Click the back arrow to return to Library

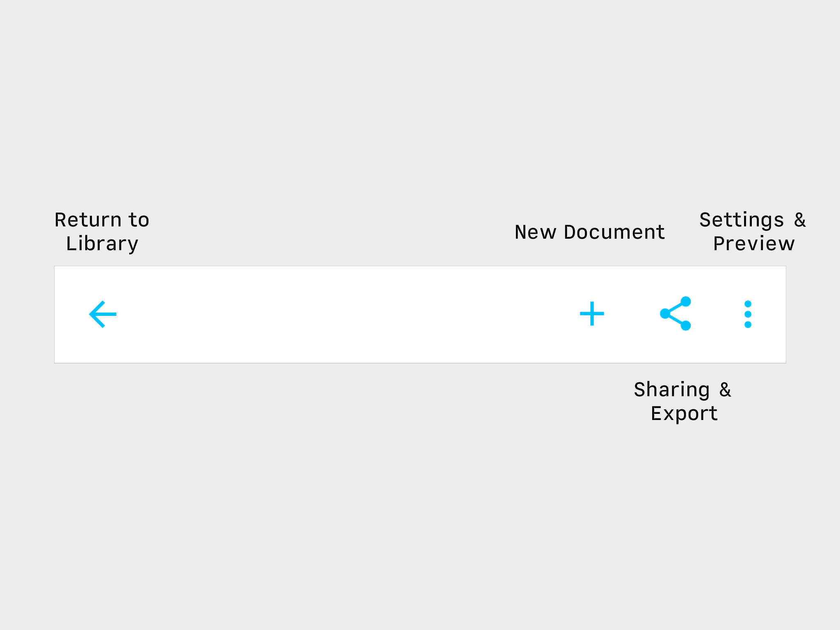click(x=103, y=314)
